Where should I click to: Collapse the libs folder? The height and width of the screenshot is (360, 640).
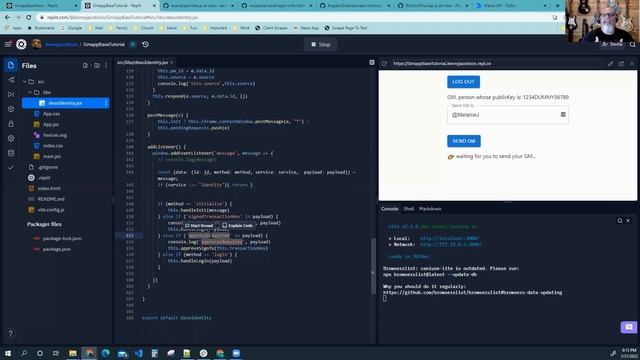tap(30, 92)
